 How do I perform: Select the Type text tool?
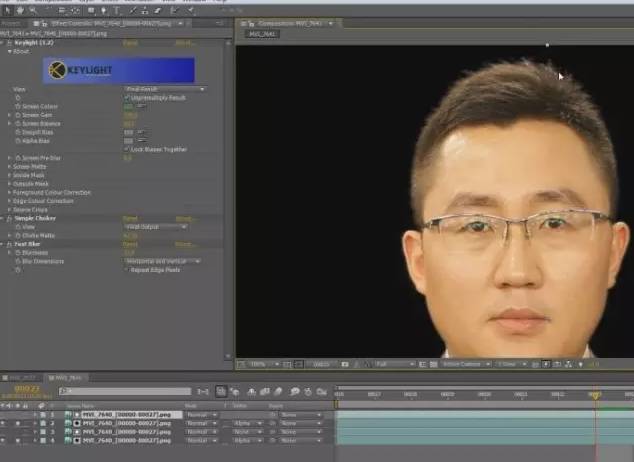coord(117,11)
